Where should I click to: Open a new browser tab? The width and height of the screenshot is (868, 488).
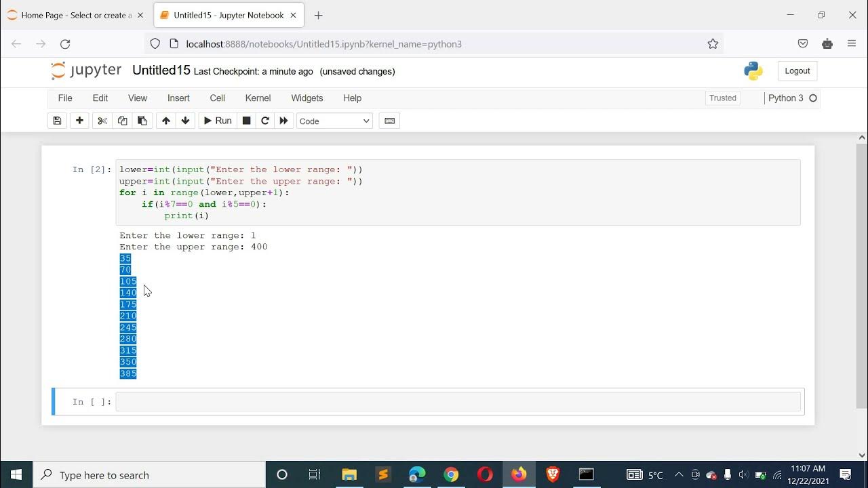point(319,15)
